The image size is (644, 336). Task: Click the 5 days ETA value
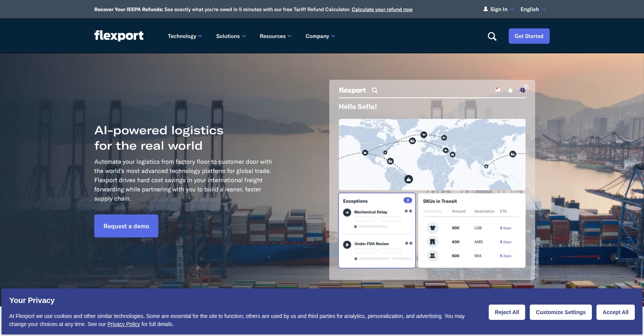coord(505,256)
